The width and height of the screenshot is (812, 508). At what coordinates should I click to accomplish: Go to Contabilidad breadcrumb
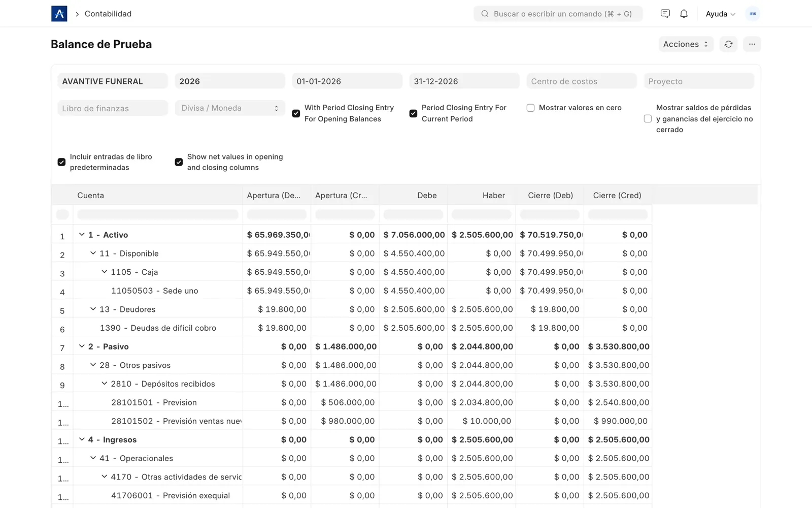(x=108, y=14)
